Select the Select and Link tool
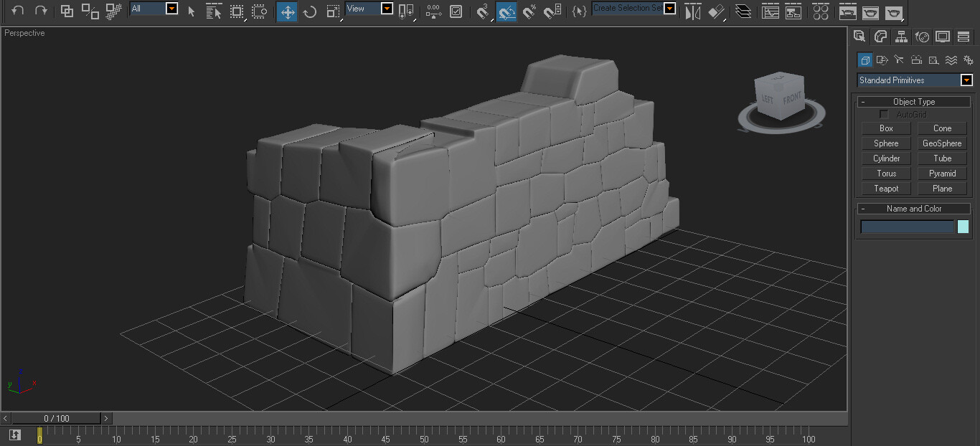Viewport: 980px width, 446px height. pyautogui.click(x=67, y=11)
